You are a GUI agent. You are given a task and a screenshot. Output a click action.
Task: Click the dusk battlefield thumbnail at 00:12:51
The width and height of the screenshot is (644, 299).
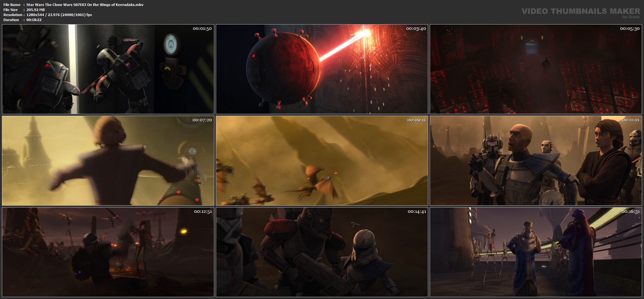(108, 252)
